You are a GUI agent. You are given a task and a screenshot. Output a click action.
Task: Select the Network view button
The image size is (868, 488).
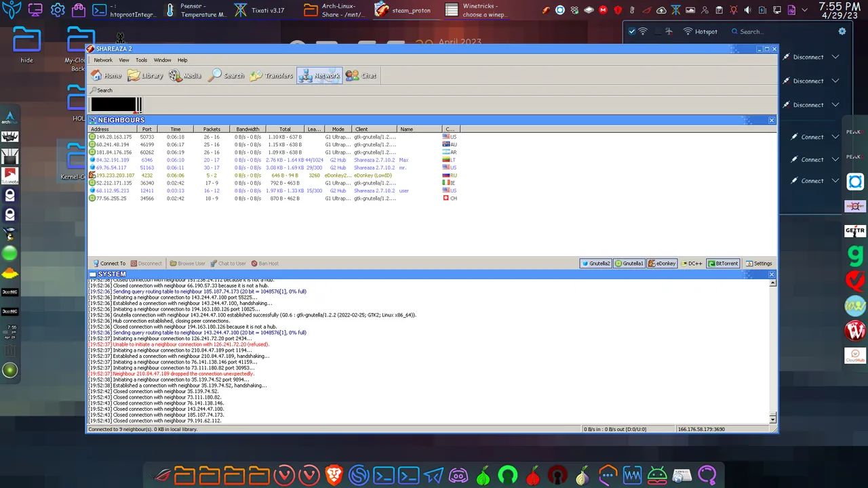(319, 76)
